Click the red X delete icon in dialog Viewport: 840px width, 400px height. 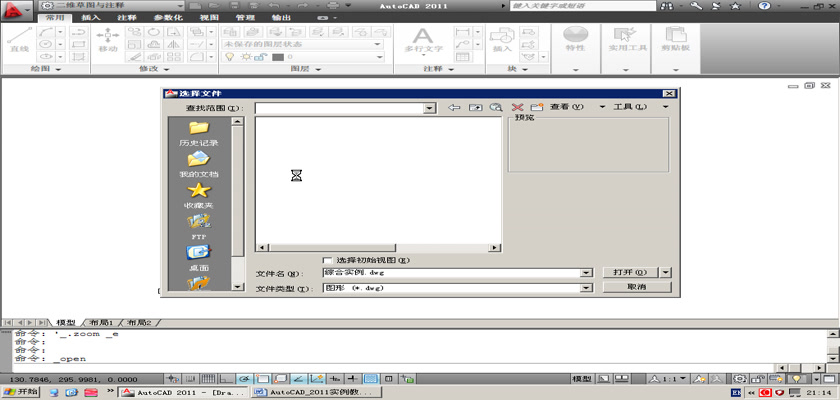coord(517,108)
